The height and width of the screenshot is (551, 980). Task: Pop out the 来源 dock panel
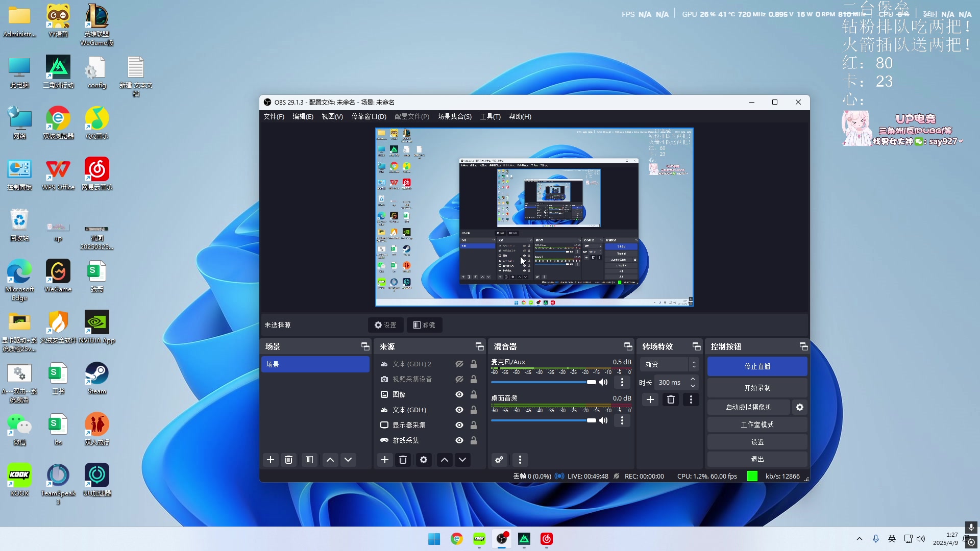[x=480, y=346]
